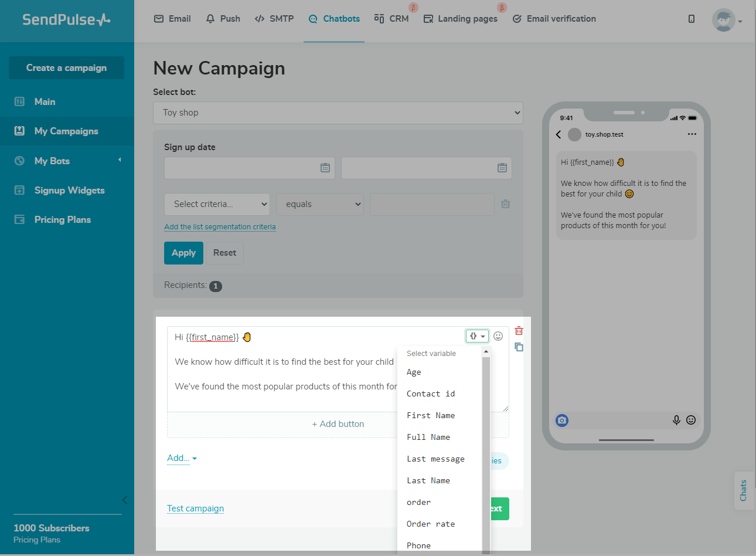Viewport: 756px width, 556px height.
Task: Open the equals condition dropdown
Action: 320,204
